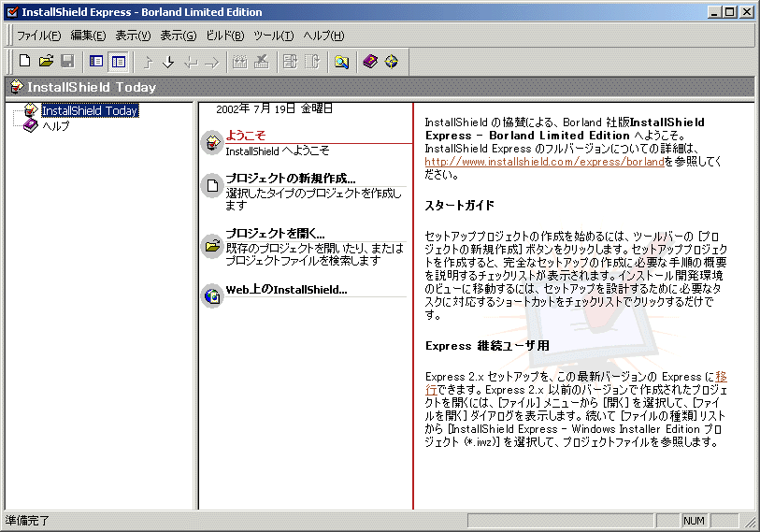Click the grayed dotted-page arrow toolbar icon
This screenshot has height=532, width=760.
312,62
